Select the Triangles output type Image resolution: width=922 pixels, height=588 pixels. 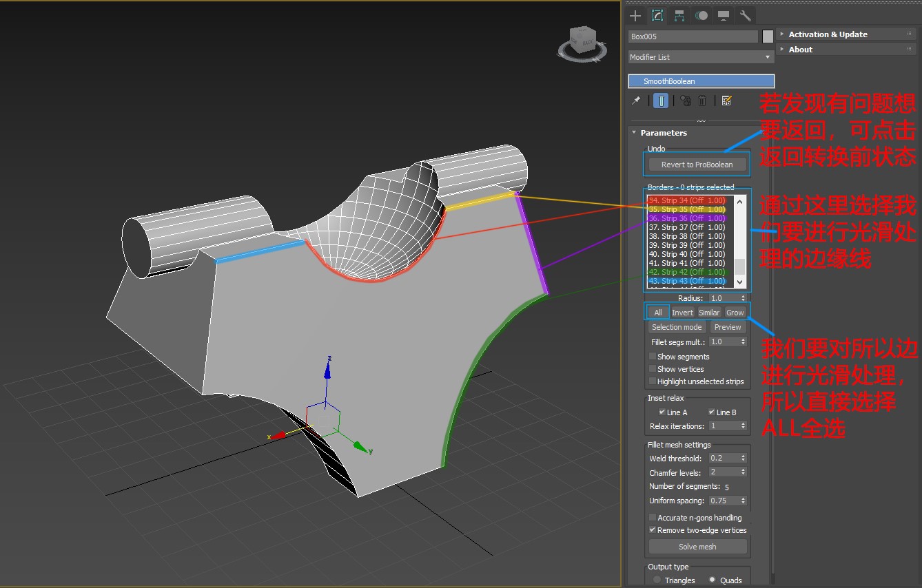657,580
